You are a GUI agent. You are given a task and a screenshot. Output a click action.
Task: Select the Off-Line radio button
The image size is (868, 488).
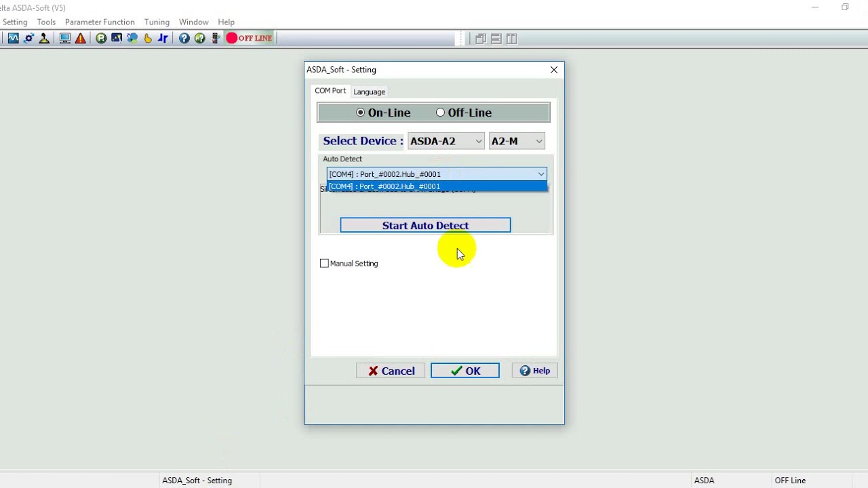(441, 113)
